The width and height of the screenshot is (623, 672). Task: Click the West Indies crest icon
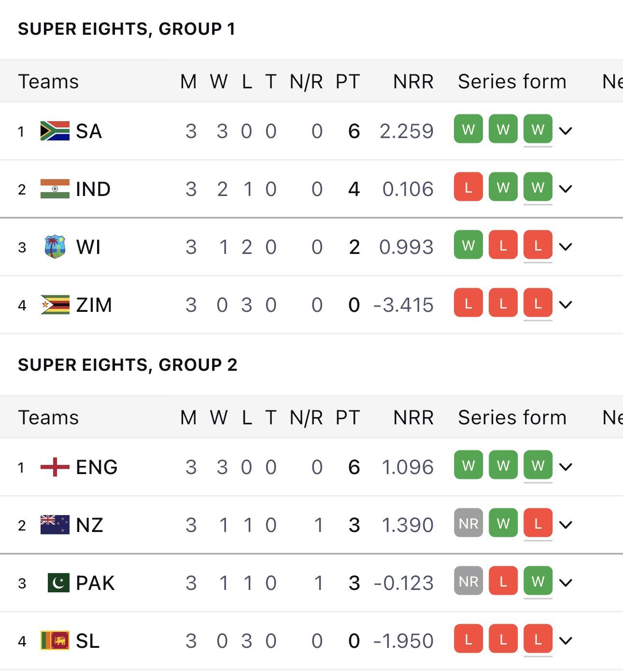tap(55, 247)
